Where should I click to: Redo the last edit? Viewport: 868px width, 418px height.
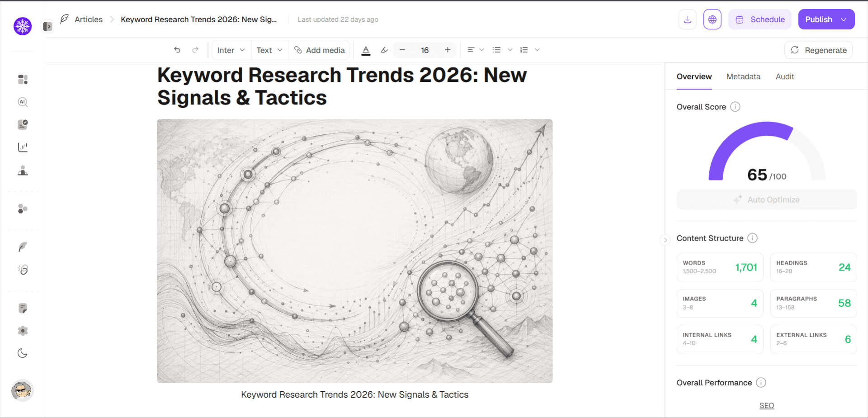point(195,50)
